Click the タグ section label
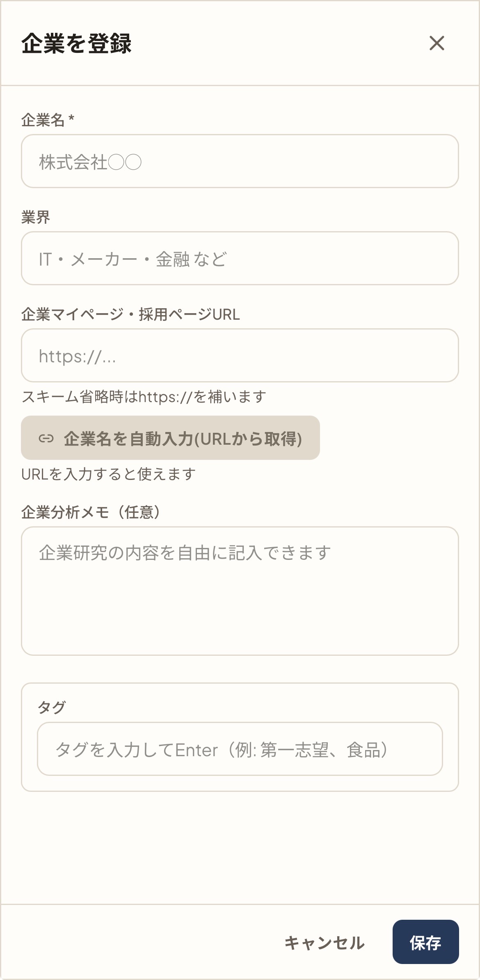 click(52, 707)
